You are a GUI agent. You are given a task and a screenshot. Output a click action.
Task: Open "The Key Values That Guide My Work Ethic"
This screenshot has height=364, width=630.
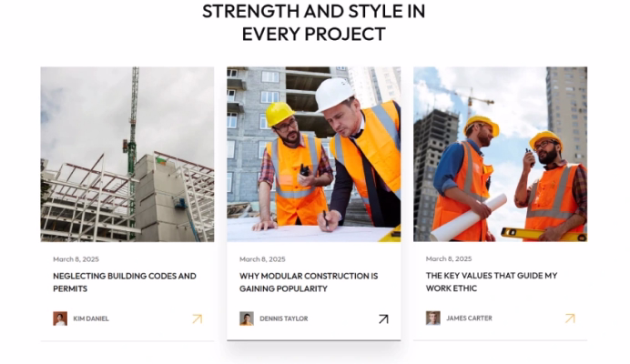(492, 282)
